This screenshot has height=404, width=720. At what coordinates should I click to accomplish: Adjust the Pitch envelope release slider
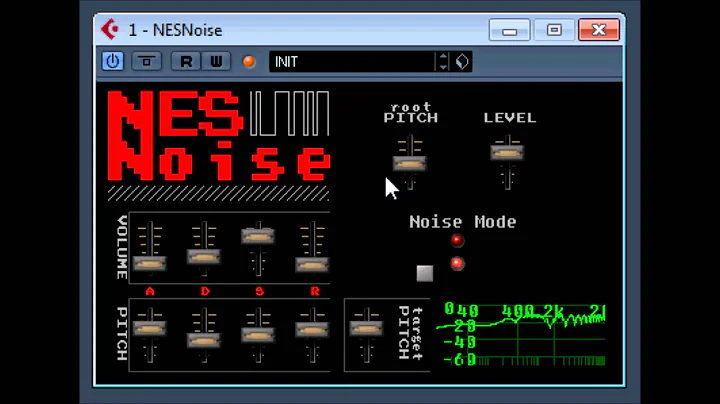click(312, 330)
